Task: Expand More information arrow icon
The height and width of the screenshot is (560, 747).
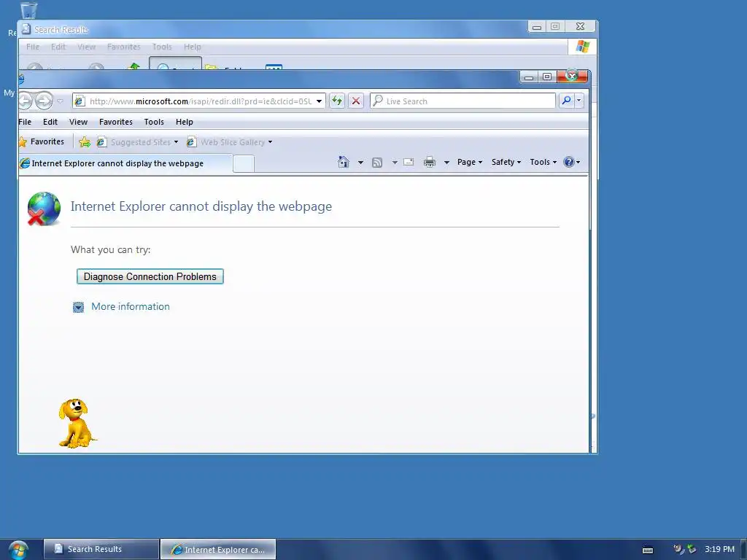Action: click(79, 307)
